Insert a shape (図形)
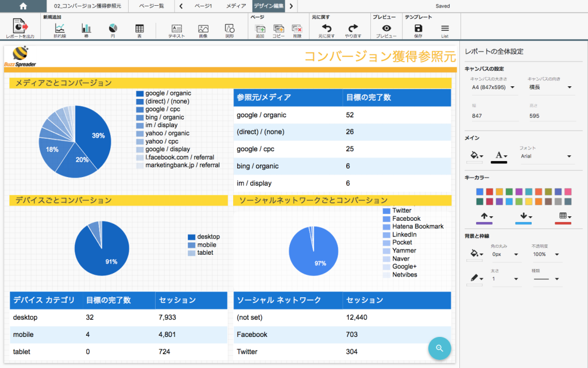Image resolution: width=588 pixels, height=368 pixels. (230, 30)
